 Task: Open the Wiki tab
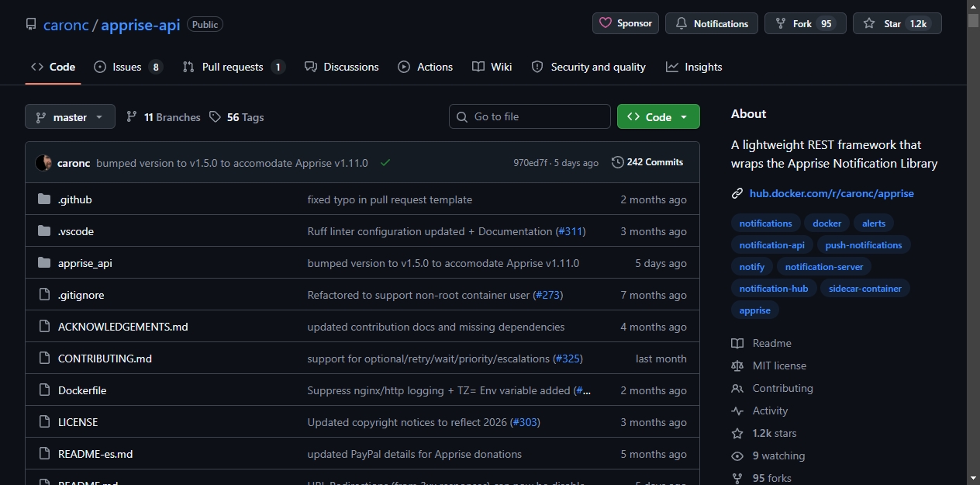click(x=492, y=67)
